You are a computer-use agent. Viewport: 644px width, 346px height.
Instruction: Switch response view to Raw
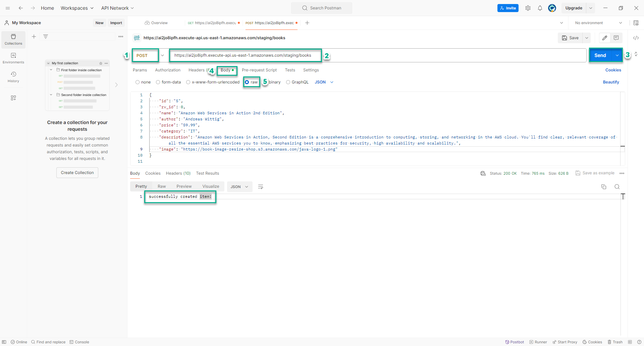162,186
